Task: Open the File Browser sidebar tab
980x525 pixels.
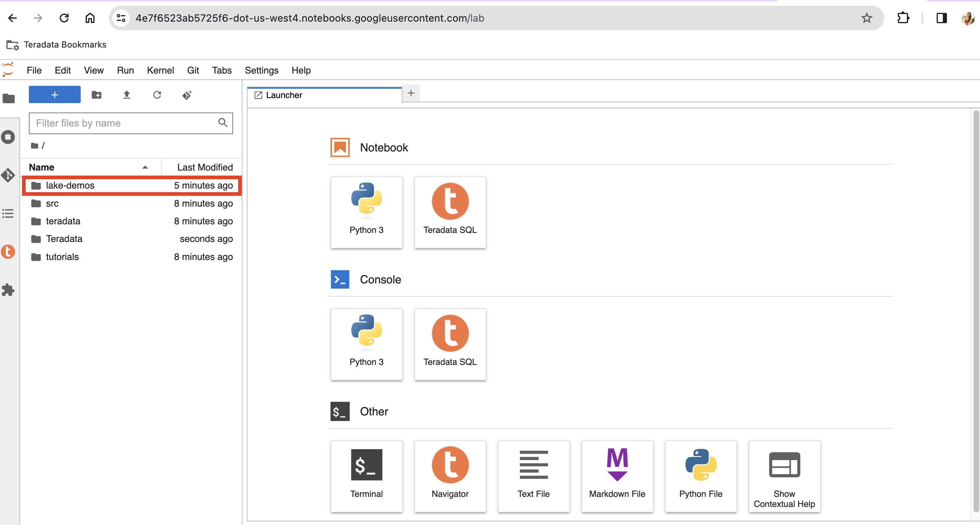Action: [8, 98]
